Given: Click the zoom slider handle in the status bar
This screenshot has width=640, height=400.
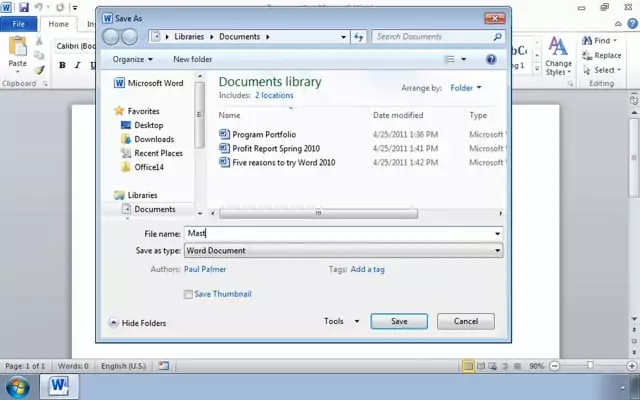Looking at the screenshot, I should click(590, 365).
